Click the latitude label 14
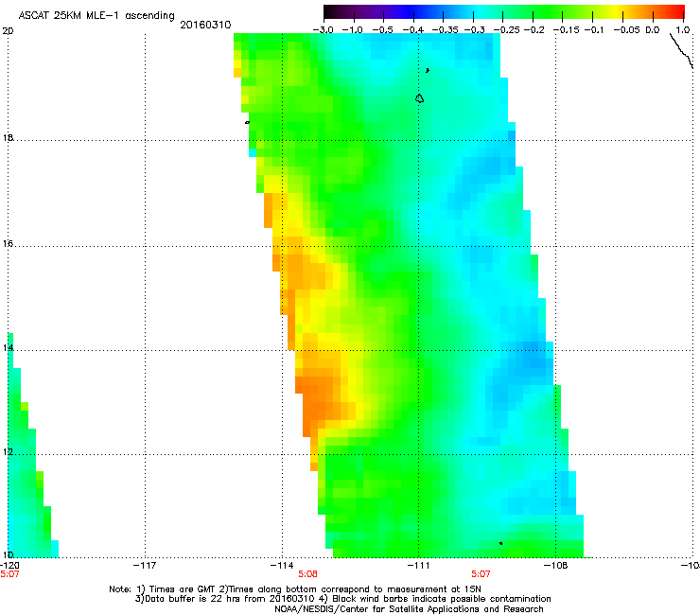Image resolution: width=700 pixels, height=615 pixels. [8, 348]
